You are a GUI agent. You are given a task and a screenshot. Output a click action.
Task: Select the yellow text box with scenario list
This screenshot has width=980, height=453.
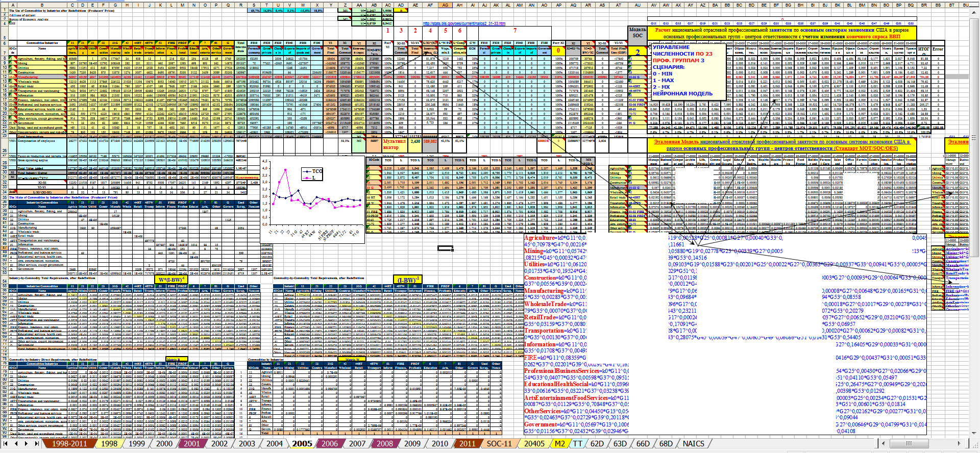pyautogui.click(x=688, y=71)
